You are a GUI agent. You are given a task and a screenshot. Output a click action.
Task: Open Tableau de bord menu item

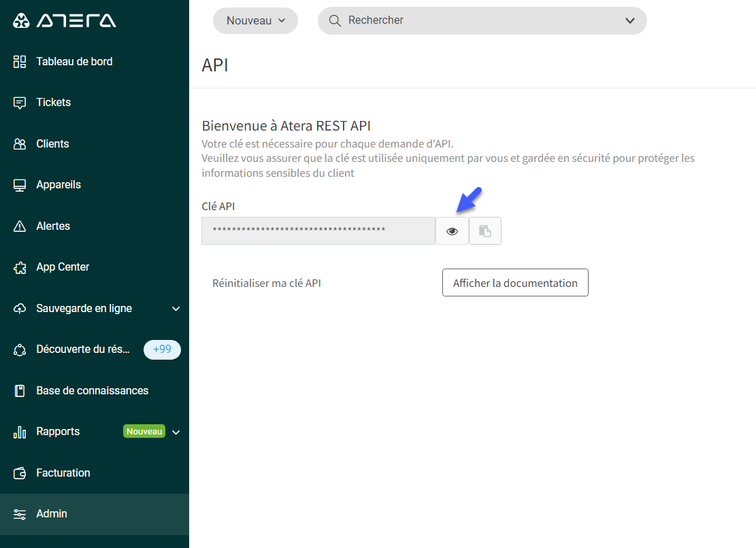95,62
